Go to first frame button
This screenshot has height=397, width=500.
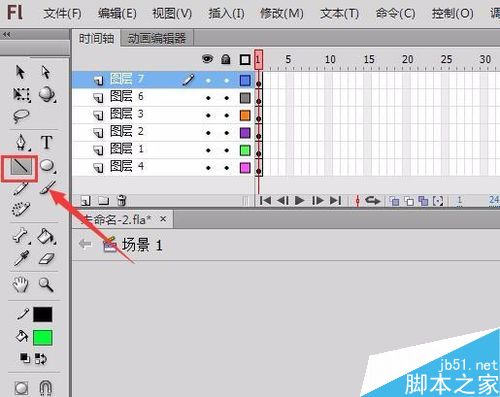(x=265, y=200)
